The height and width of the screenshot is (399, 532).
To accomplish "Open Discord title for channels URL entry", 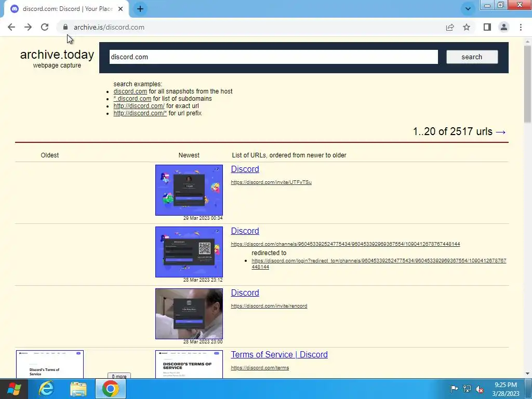I will coord(245,231).
